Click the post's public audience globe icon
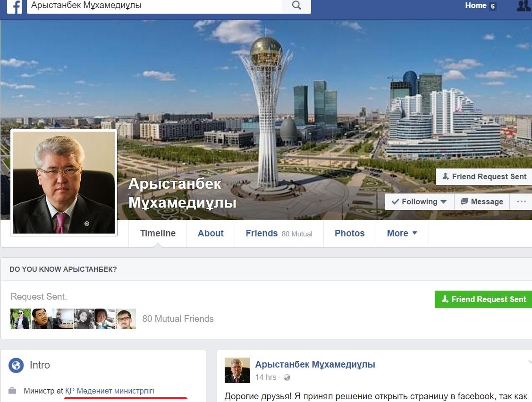This screenshot has height=402, width=532. point(287,377)
